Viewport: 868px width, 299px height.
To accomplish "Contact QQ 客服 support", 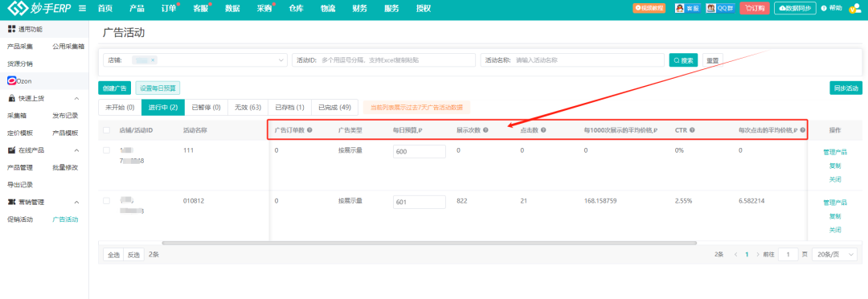I will (x=687, y=8).
